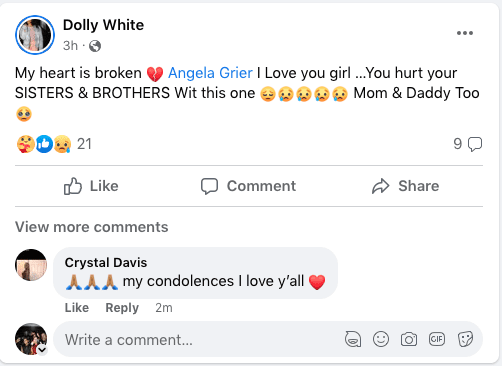Viewport: 502px width, 366px height.
Task: Open the emoji picker in comment box
Action: point(381,339)
